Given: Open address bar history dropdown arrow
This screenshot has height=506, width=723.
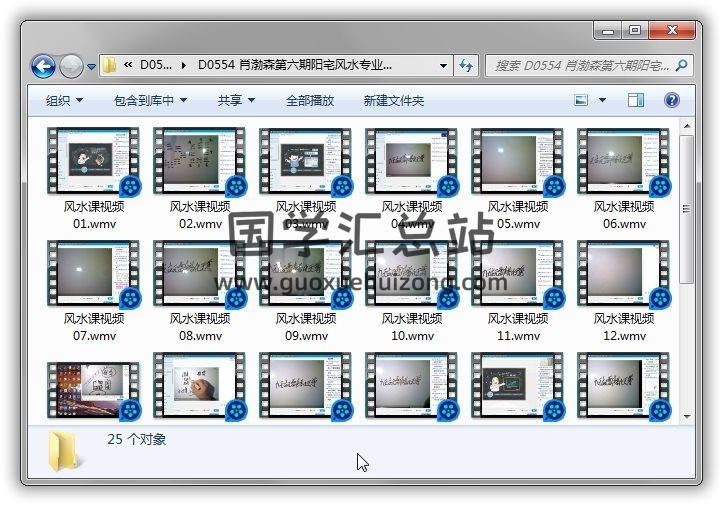Looking at the screenshot, I should (443, 66).
